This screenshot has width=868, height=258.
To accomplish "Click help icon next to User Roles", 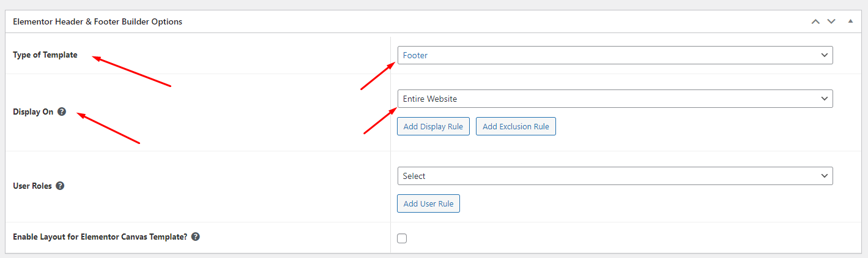I will pyautogui.click(x=60, y=186).
